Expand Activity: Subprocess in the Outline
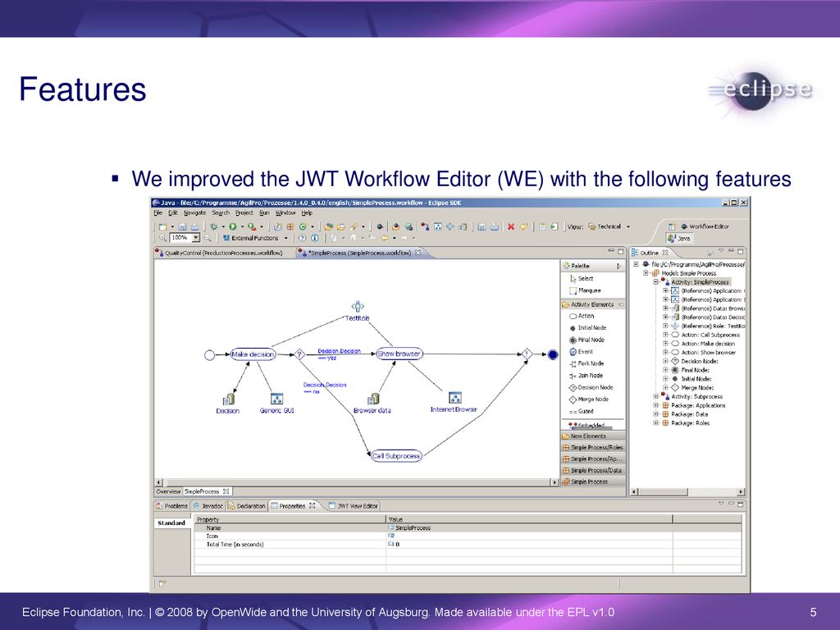The image size is (840, 630). [x=655, y=396]
